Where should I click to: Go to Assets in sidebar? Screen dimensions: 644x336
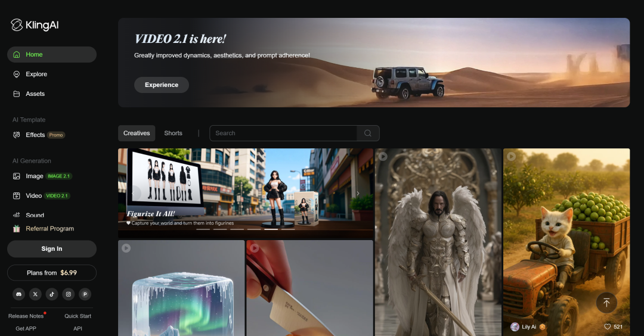pos(52,94)
